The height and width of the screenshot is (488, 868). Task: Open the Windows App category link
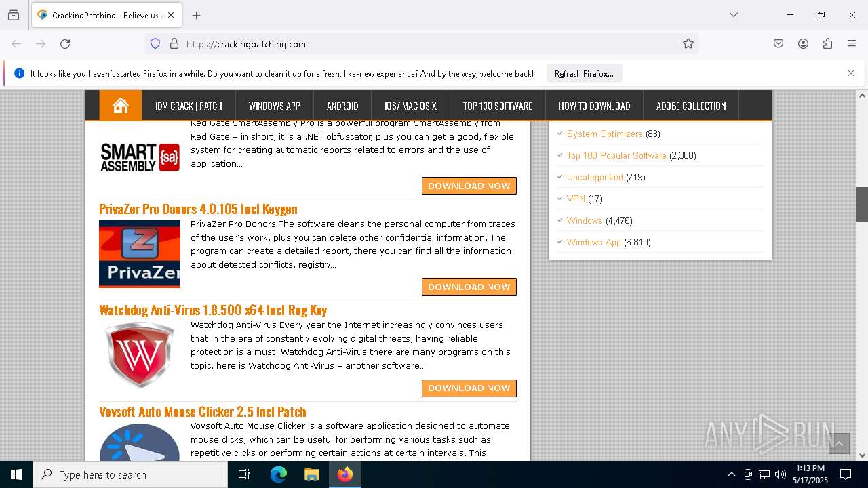point(594,242)
